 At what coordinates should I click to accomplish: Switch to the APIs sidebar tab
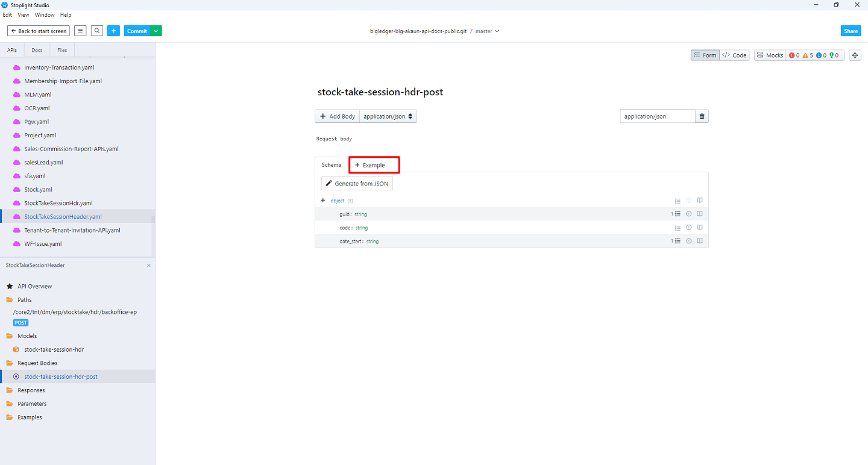12,50
